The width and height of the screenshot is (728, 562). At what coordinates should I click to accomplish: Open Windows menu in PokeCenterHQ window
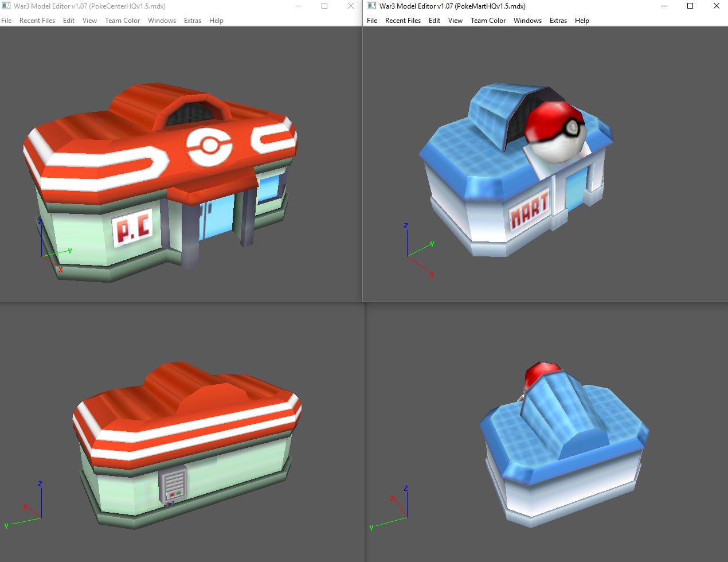click(x=162, y=21)
